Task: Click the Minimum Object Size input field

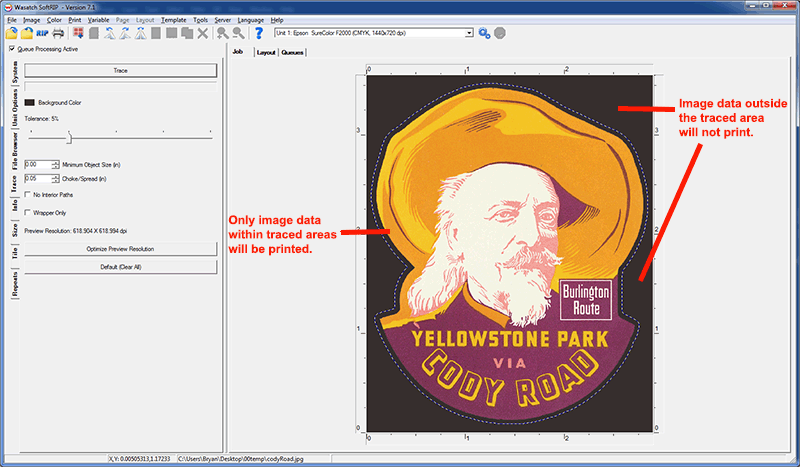Action: point(38,164)
